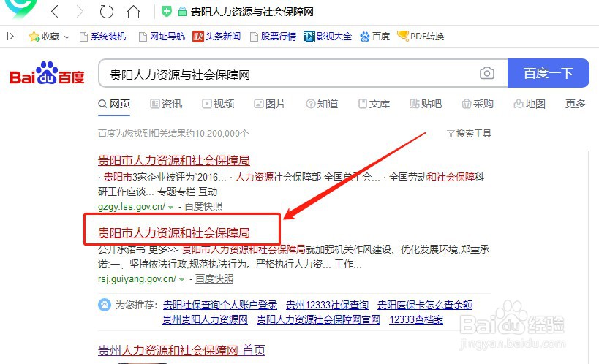Open 搜索工具 filter options
The width and height of the screenshot is (599, 364).
(469, 134)
